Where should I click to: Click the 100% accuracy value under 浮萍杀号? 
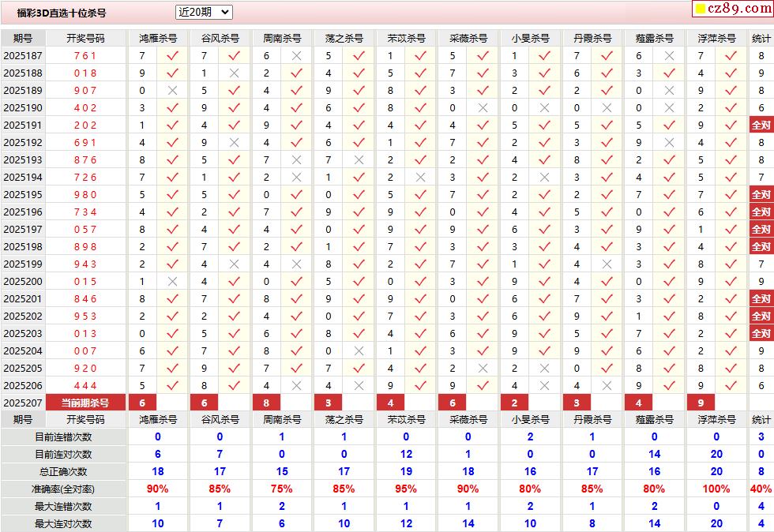(x=716, y=489)
